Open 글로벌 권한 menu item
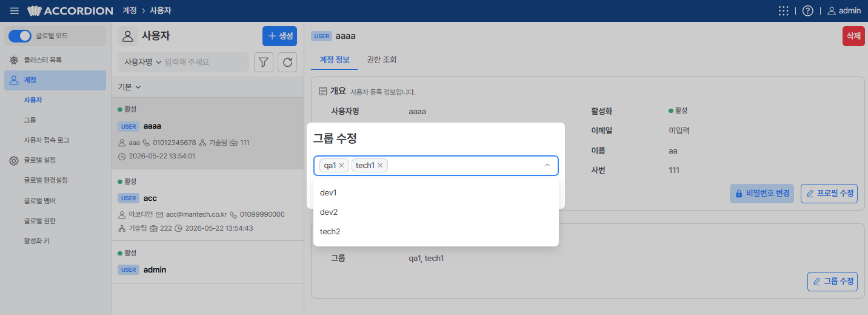Screen dimensions: 868x315 (55, 220)
